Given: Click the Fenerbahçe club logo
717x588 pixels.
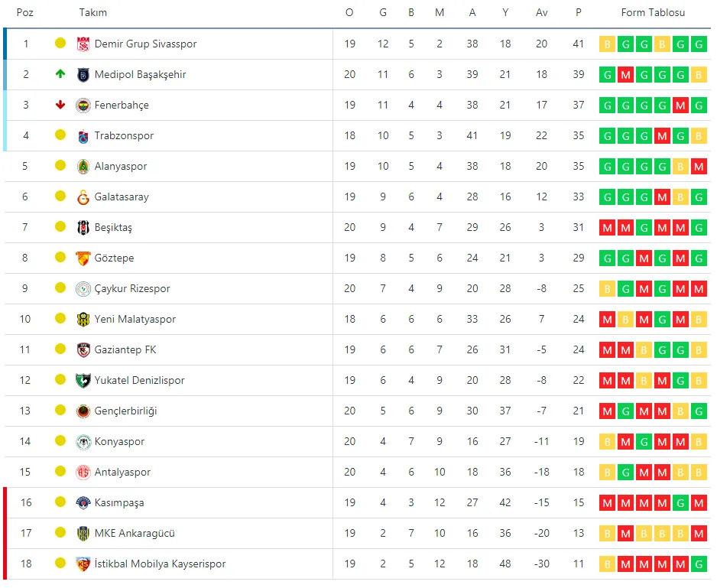Looking at the screenshot, I should coord(83,106).
